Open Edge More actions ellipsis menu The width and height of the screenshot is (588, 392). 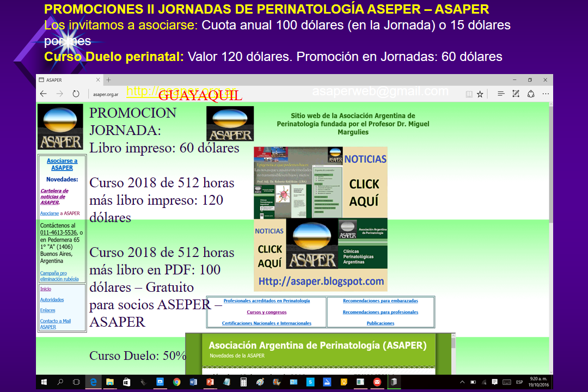[546, 94]
